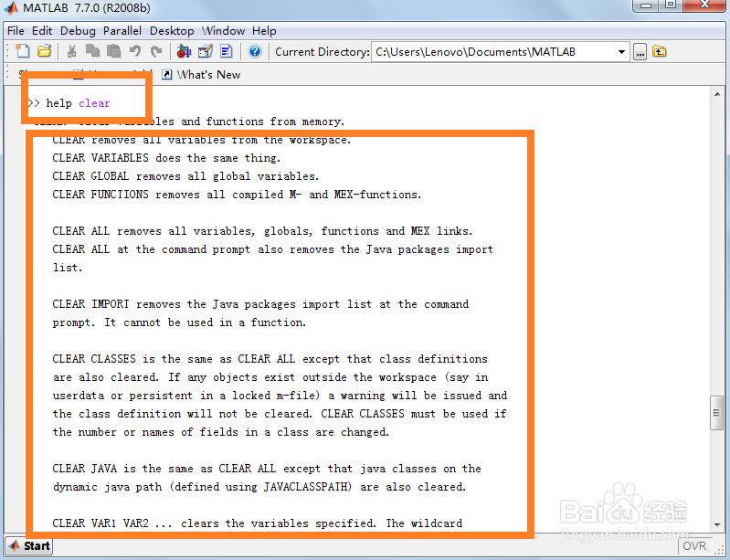
Task: Launch Simulink from toolbar icon
Action: coord(184,51)
